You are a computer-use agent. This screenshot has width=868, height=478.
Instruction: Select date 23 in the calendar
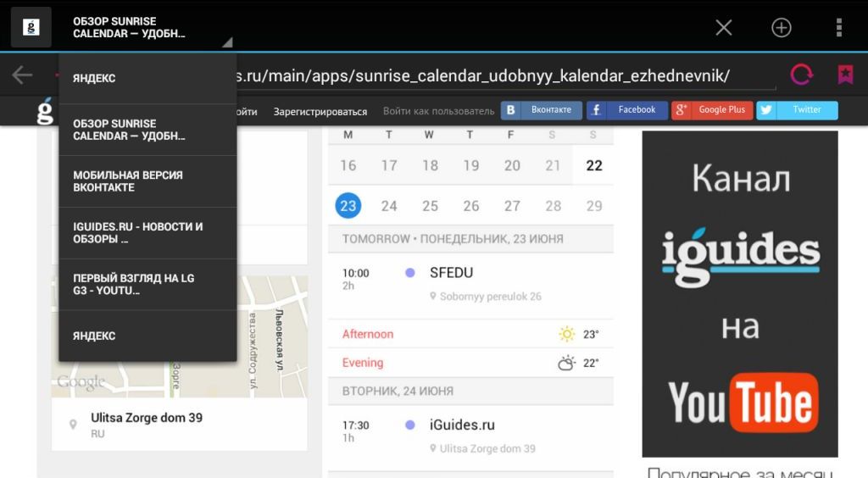(348, 206)
